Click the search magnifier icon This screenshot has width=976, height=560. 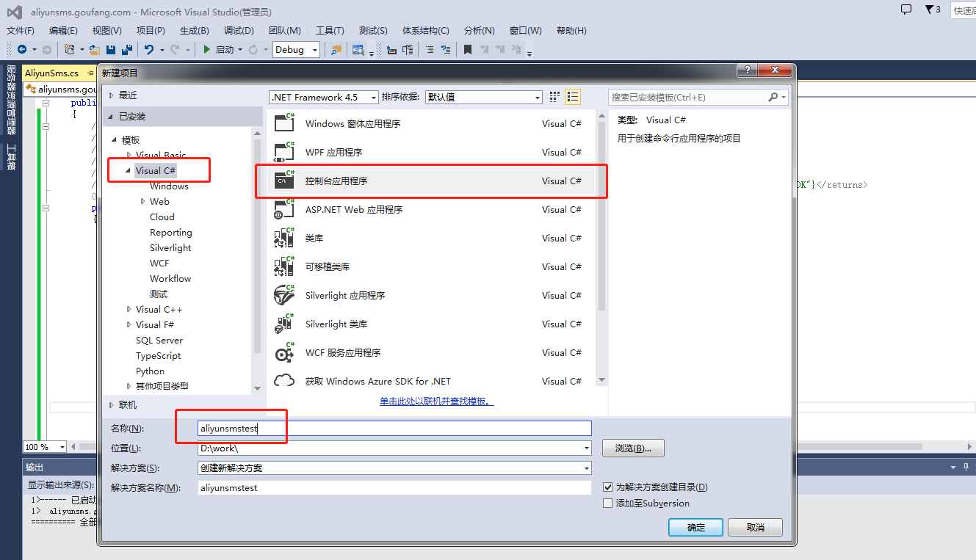[x=773, y=97]
